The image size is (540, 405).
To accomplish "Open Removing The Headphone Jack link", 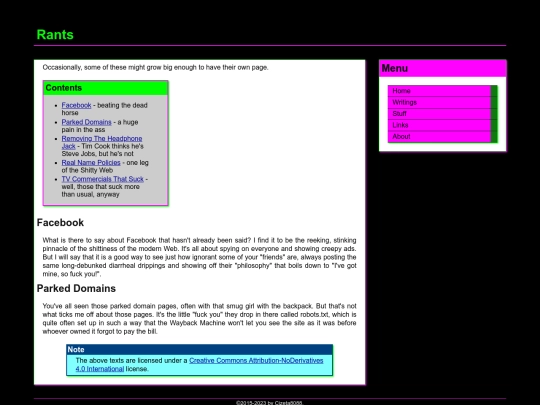I will click(102, 142).
